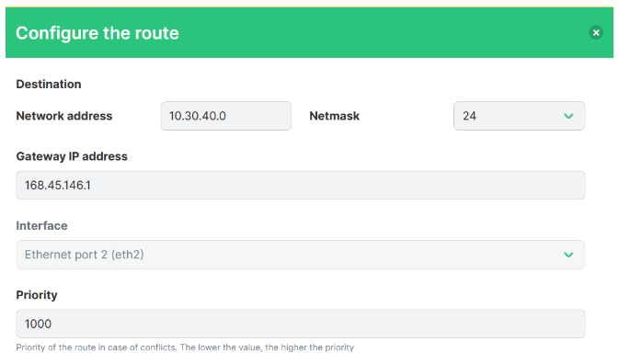Open the Ethernet port 2 (eth2) dropdown

click(301, 255)
